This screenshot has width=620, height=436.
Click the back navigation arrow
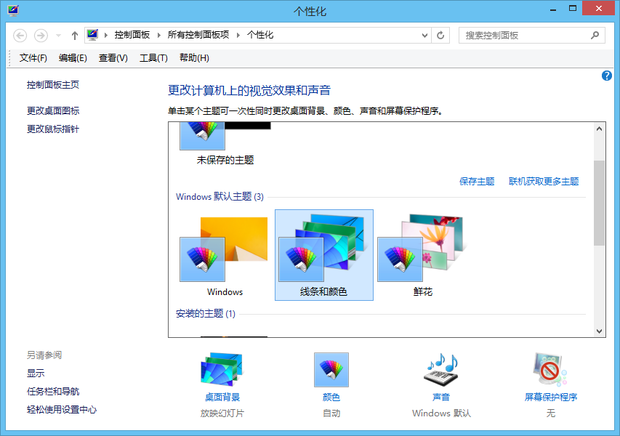pos(21,35)
